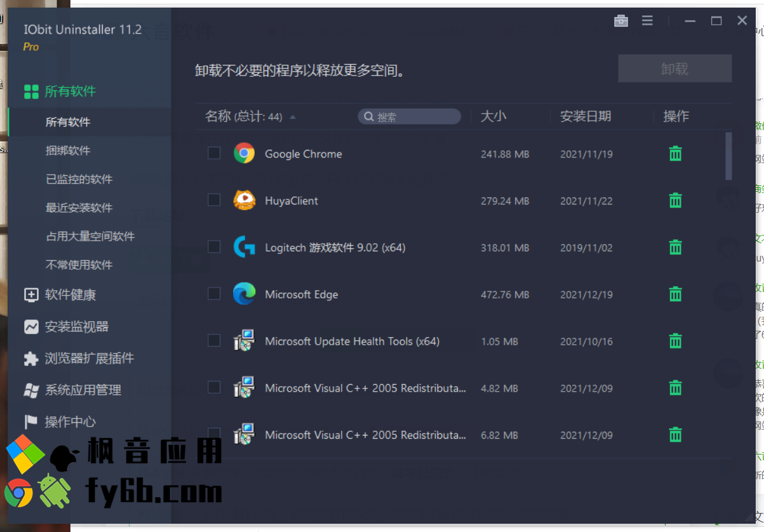Show 占用大量空间软件
The image size is (764, 532).
90,236
